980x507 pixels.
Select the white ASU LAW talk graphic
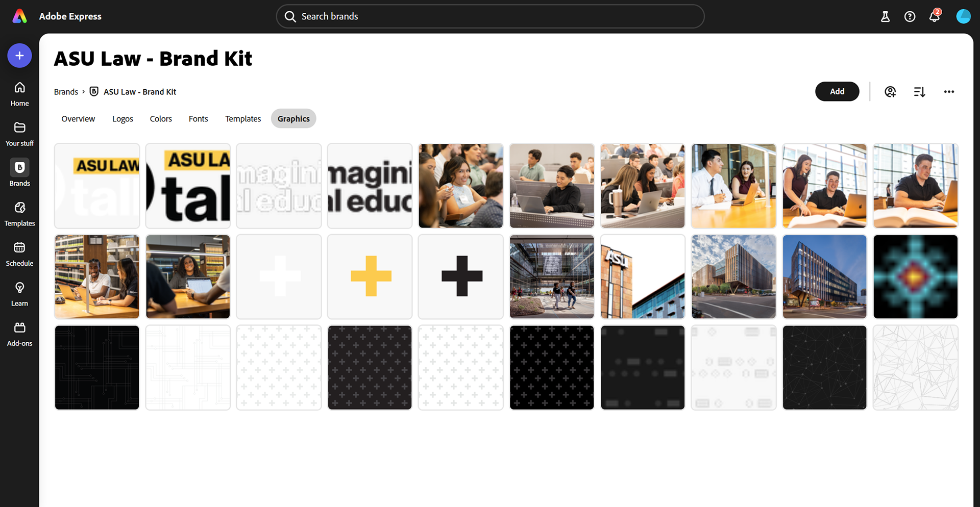click(97, 186)
